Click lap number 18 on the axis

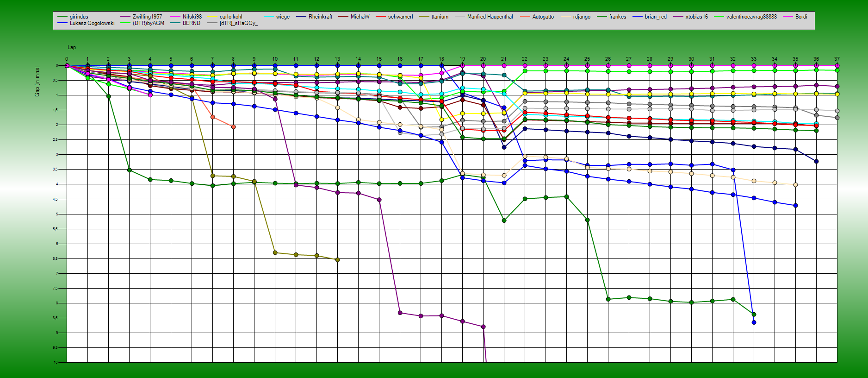pos(441,59)
